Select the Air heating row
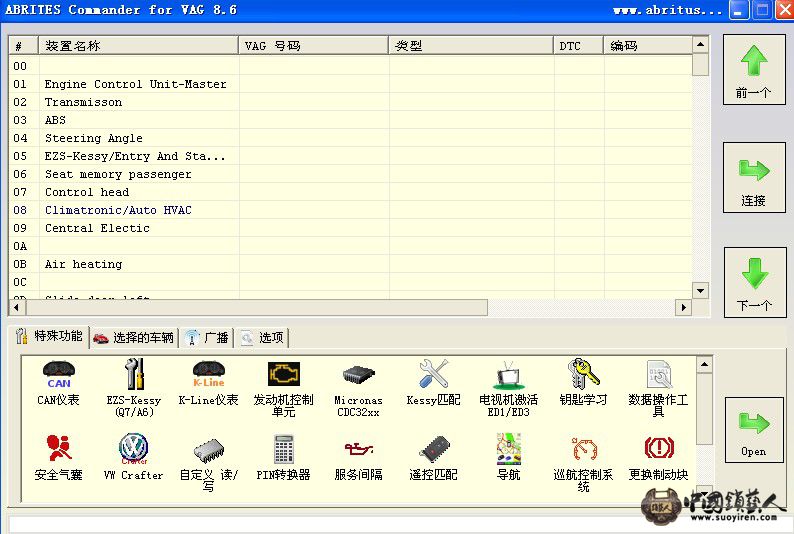Screen dimensions: 794x534 (x=350, y=264)
